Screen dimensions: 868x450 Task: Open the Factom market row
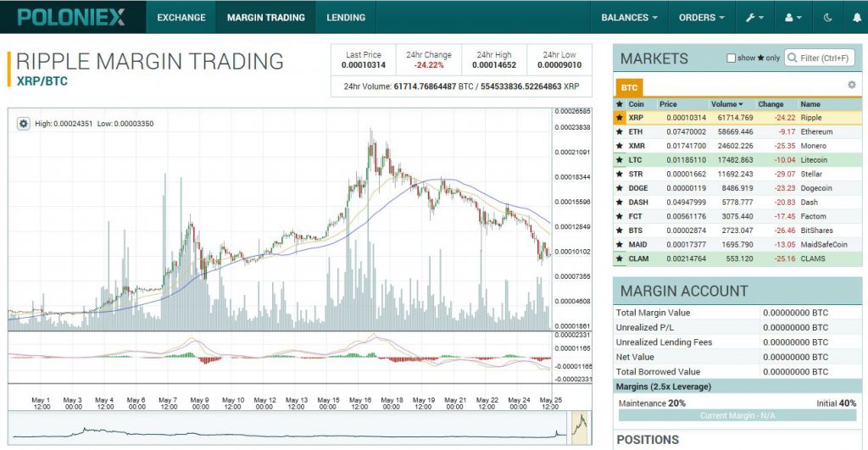pos(737,216)
